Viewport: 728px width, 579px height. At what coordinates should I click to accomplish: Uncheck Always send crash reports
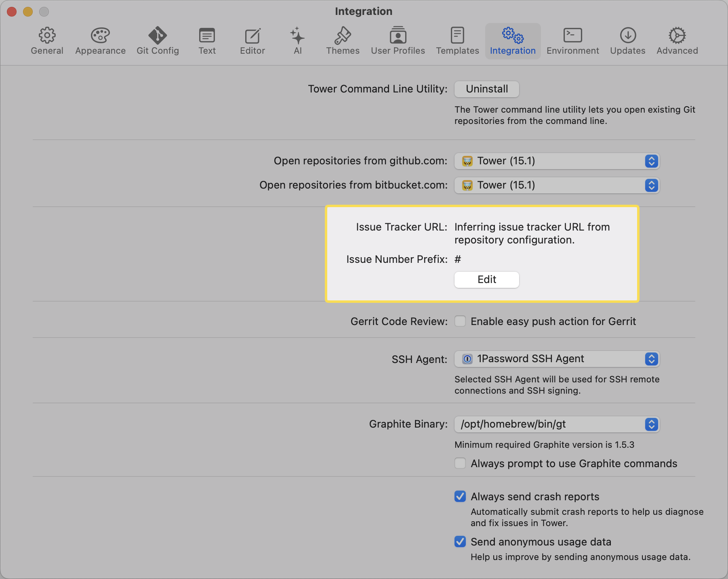460,497
